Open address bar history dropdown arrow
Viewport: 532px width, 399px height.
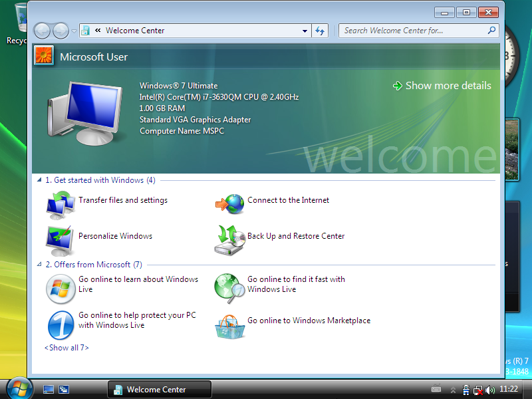point(305,31)
